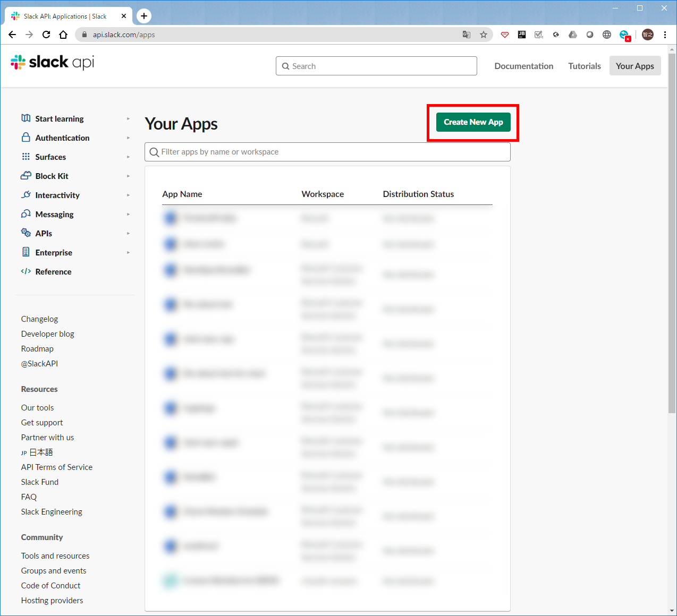Viewport: 677px width, 616px height.
Task: Open the Slack Fund link
Action: tap(40, 482)
